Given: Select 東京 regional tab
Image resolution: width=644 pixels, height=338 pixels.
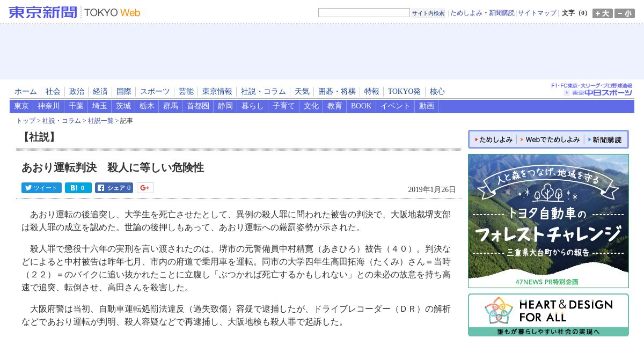Looking at the screenshot, I should 21,106.
